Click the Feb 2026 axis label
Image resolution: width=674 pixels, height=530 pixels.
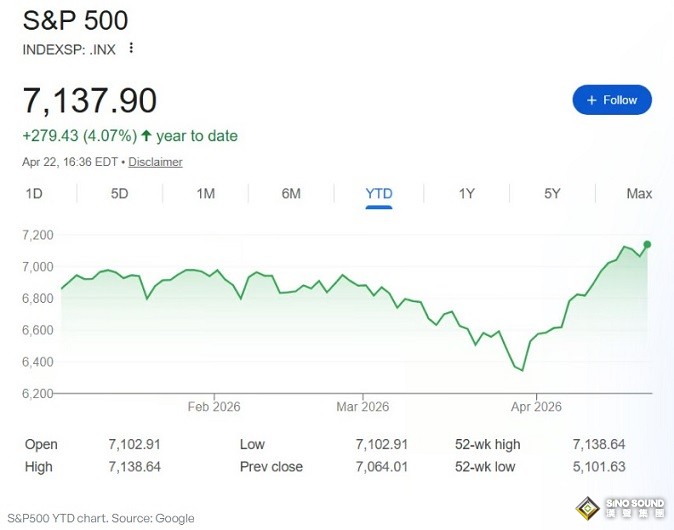point(214,407)
